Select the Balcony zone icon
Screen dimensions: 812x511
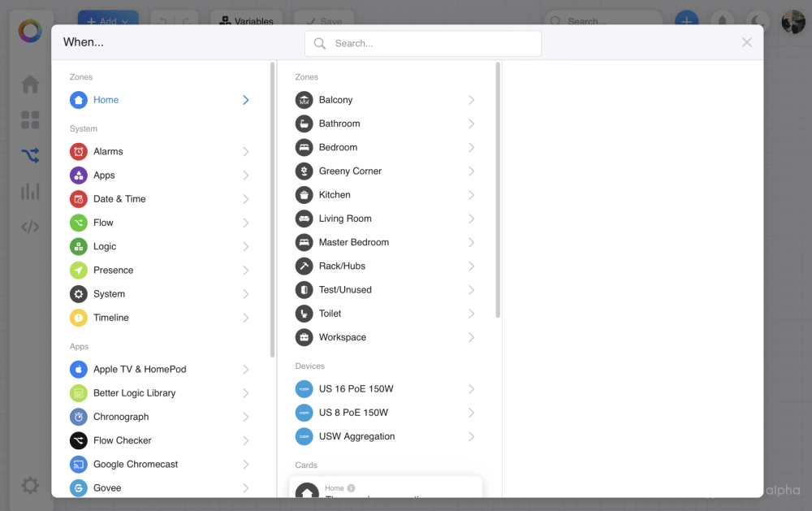click(x=304, y=100)
